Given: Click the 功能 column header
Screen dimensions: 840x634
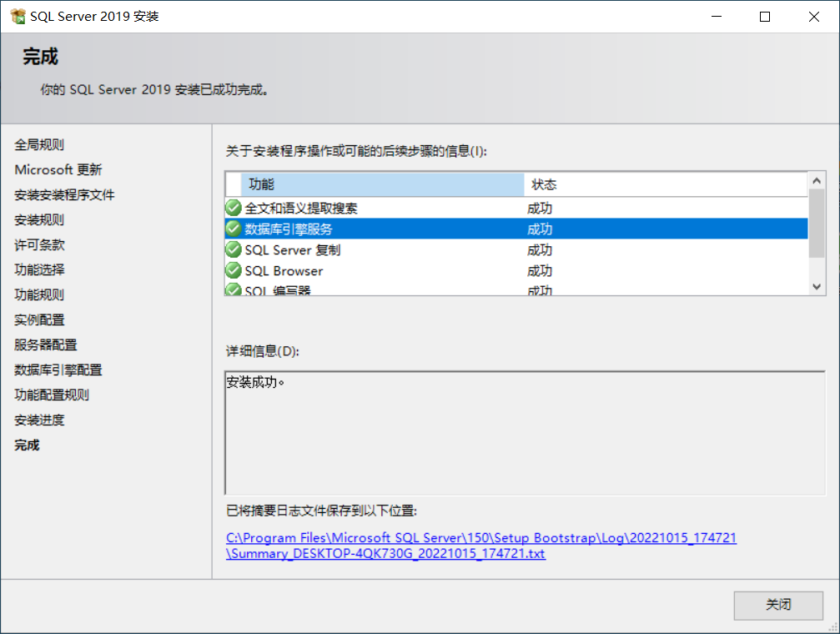Looking at the screenshot, I should click(383, 184).
